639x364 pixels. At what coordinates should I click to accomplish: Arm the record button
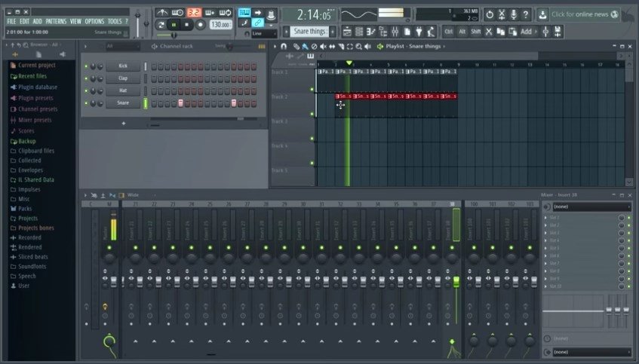pos(200,25)
